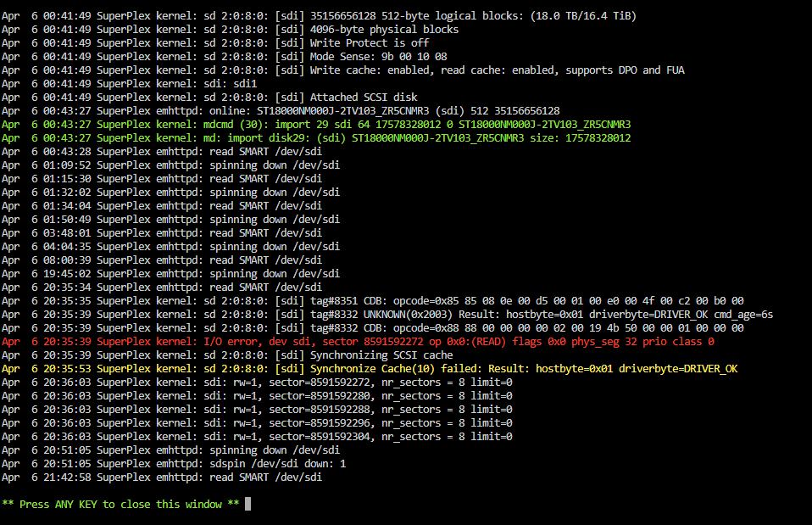Select the 00:43:28 read SMART line
Screen dimensions: 812x525
click(x=162, y=151)
